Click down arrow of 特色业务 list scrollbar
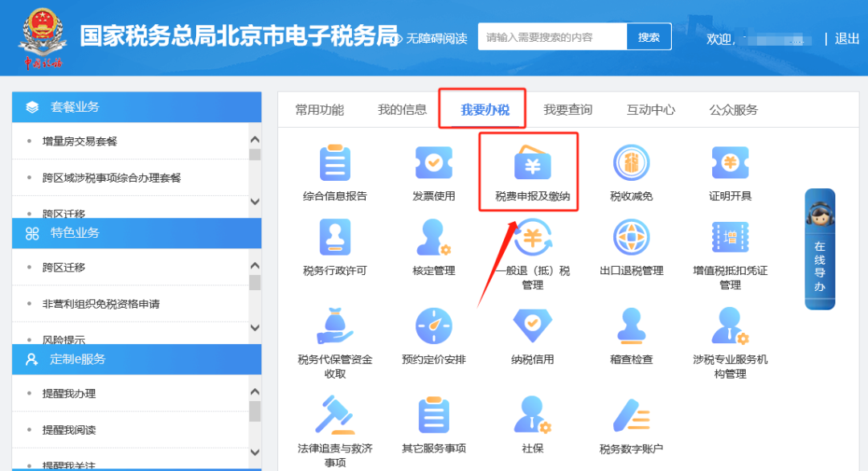Image resolution: width=868 pixels, height=471 pixels. point(255,328)
